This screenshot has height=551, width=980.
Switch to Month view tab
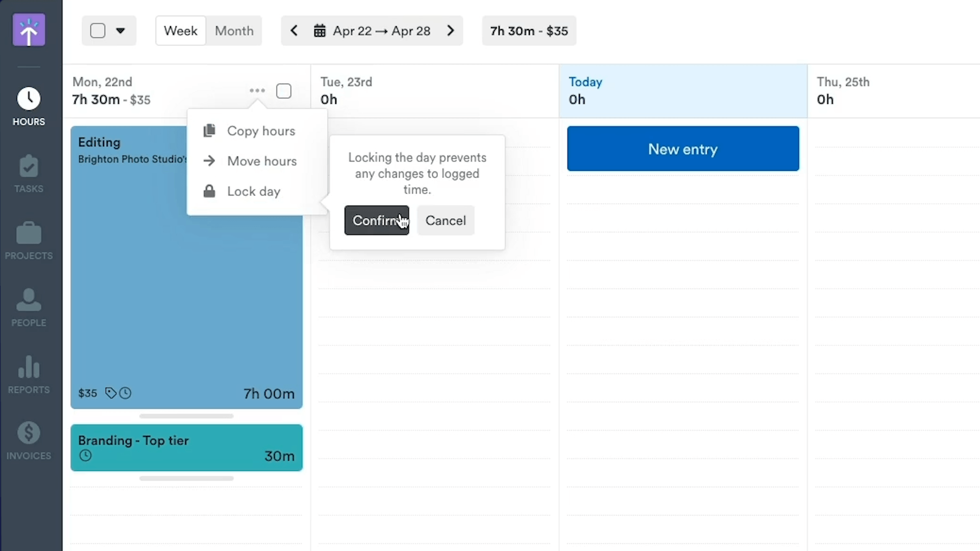(x=234, y=31)
